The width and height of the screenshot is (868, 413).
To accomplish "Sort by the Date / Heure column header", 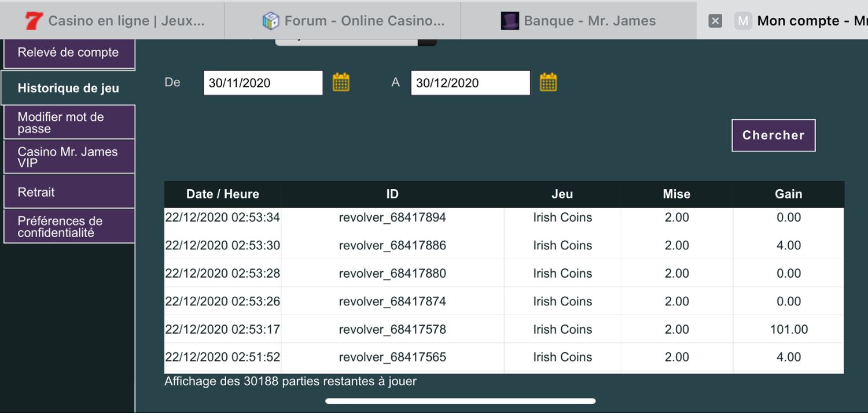I will (222, 194).
